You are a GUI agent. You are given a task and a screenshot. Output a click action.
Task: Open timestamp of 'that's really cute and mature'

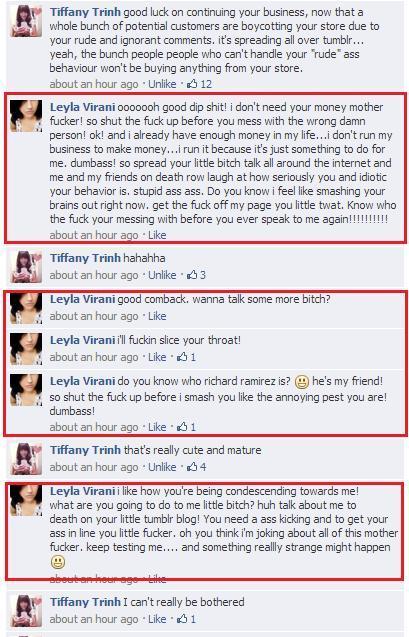point(94,467)
